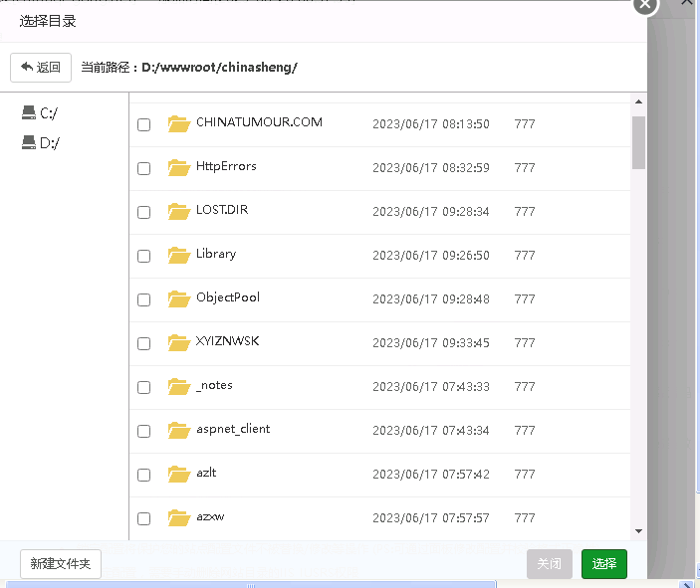Check the LOST.DIR checkbox

pyautogui.click(x=143, y=212)
